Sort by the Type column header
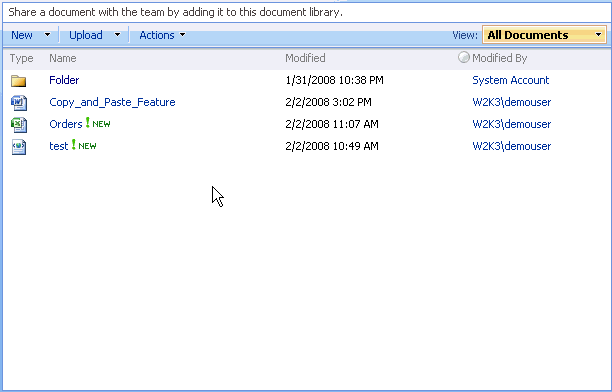The height and width of the screenshot is (392, 612). (21, 59)
